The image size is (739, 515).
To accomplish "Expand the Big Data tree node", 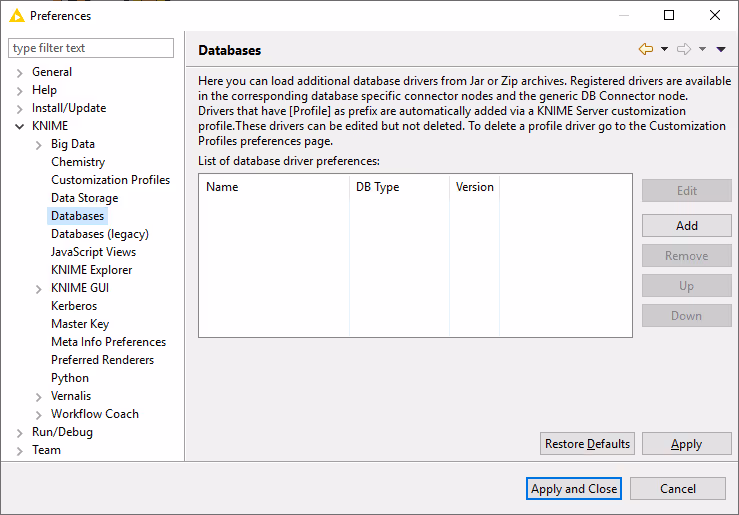I will pos(38,145).
